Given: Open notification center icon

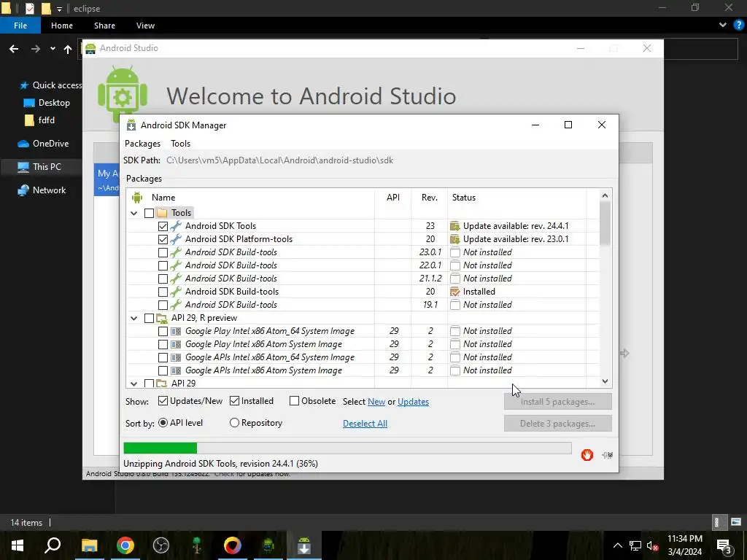Looking at the screenshot, I should (724, 546).
